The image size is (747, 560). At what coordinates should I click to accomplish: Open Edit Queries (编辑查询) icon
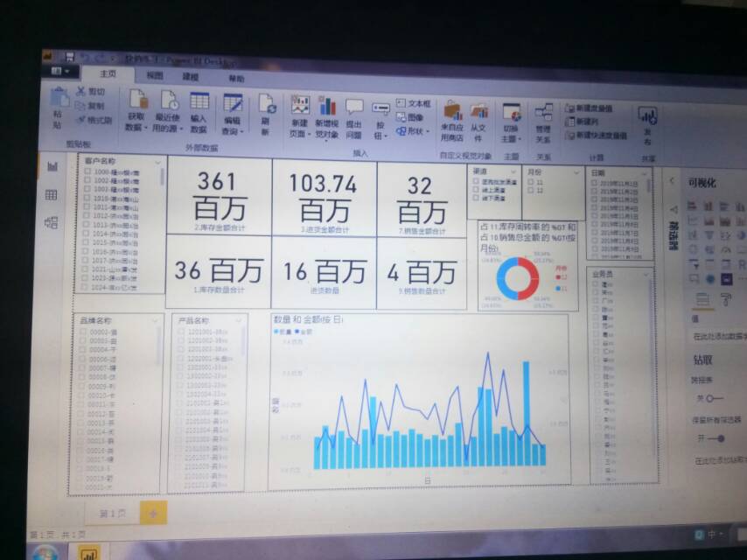point(233,103)
